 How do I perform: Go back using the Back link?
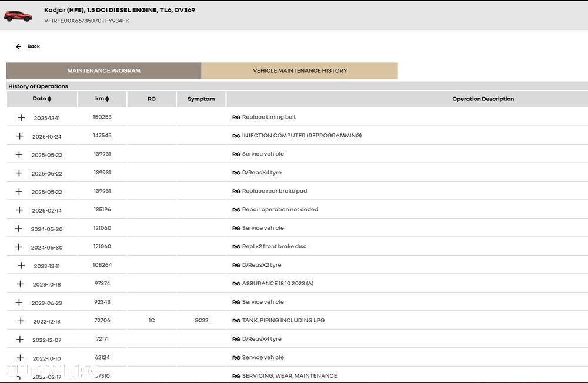pyautogui.click(x=34, y=46)
